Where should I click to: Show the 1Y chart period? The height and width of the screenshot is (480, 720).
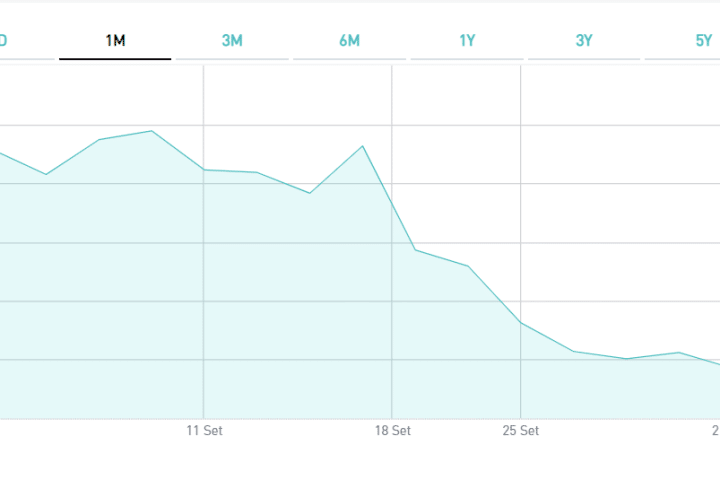pyautogui.click(x=467, y=41)
